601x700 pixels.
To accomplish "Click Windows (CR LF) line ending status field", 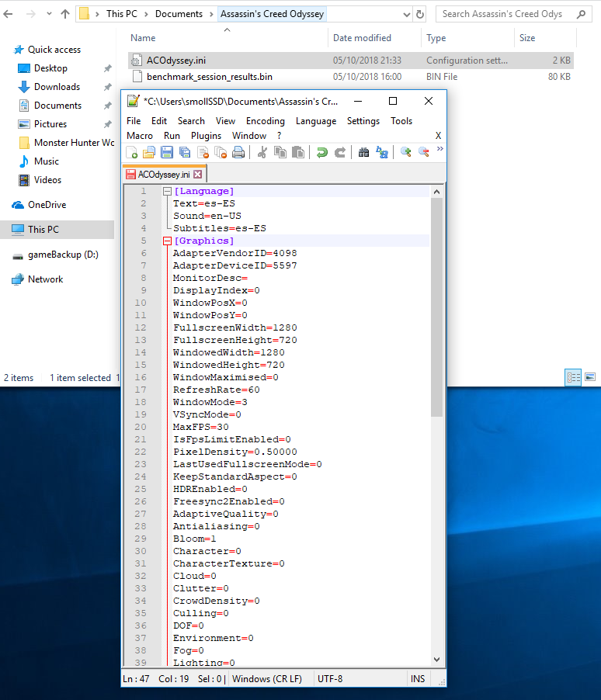I will 267,679.
